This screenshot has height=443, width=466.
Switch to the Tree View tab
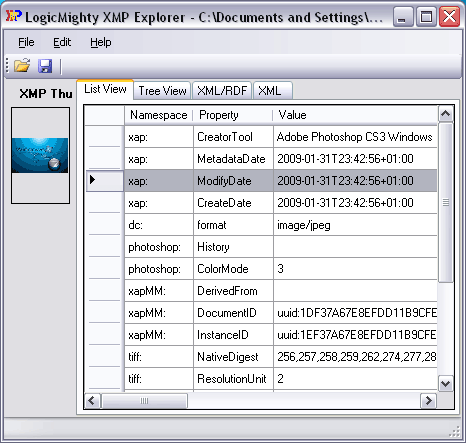click(x=162, y=91)
